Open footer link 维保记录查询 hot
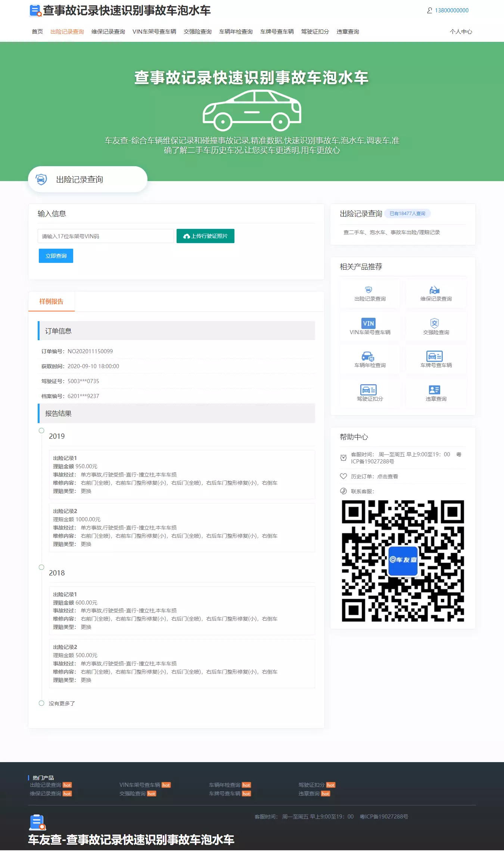Viewport: 504px width, 851px height. [51, 793]
